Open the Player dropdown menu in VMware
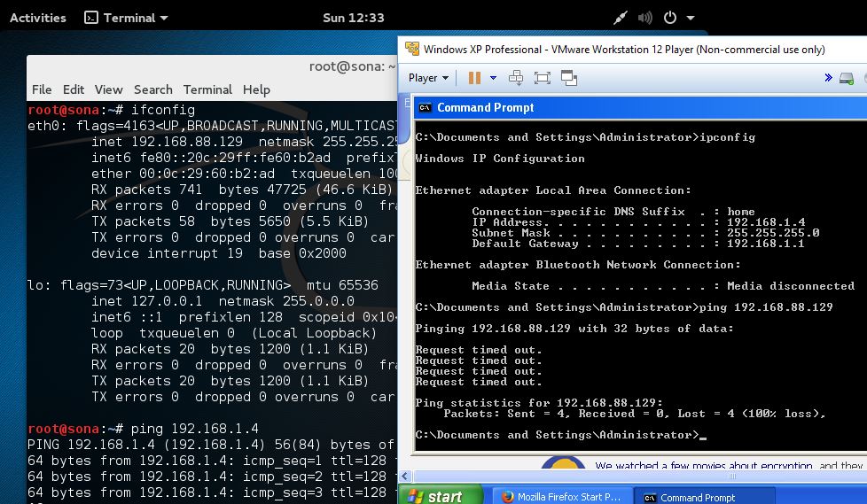The height and width of the screenshot is (504, 867). [428, 78]
